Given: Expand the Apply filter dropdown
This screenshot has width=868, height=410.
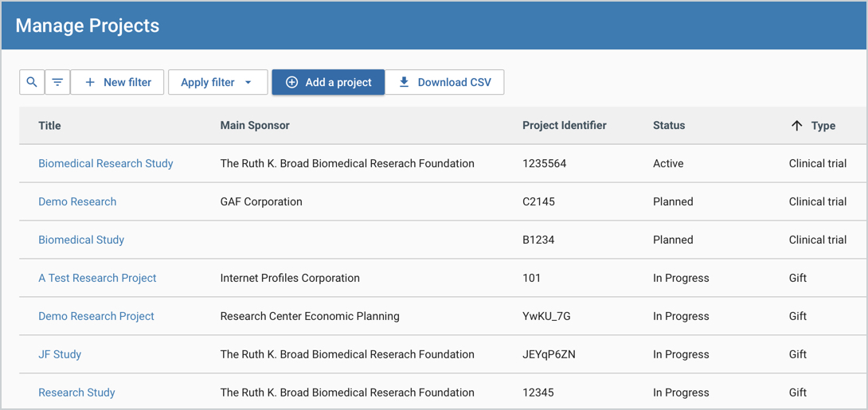Looking at the screenshot, I should click(217, 82).
